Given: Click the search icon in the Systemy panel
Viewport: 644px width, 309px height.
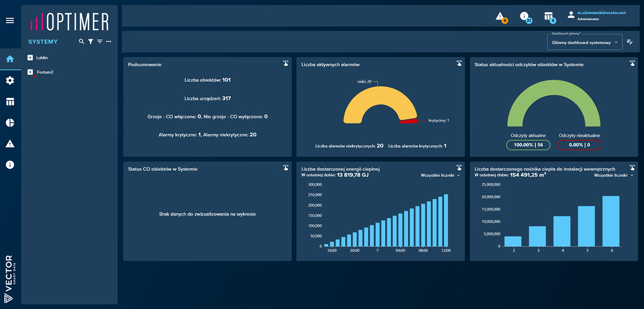Looking at the screenshot, I should point(82,41).
